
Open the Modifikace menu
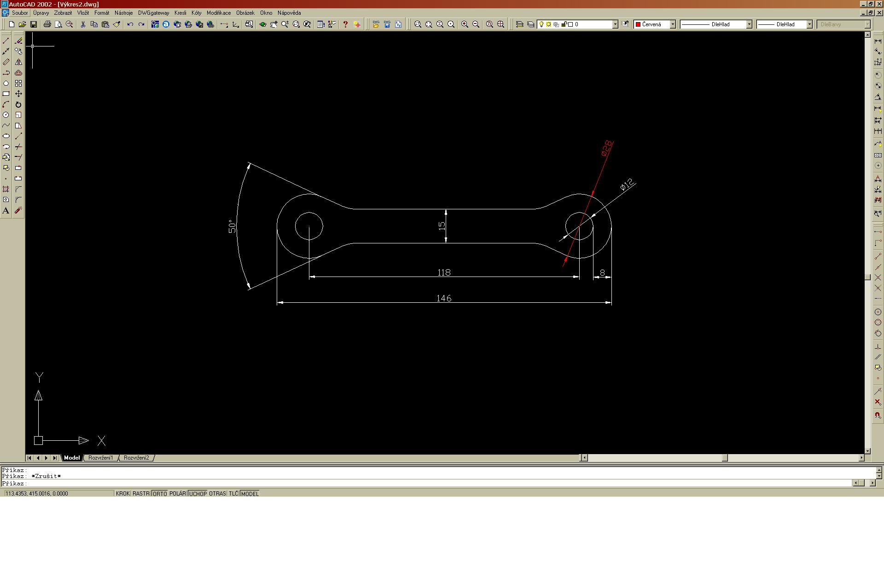219,13
